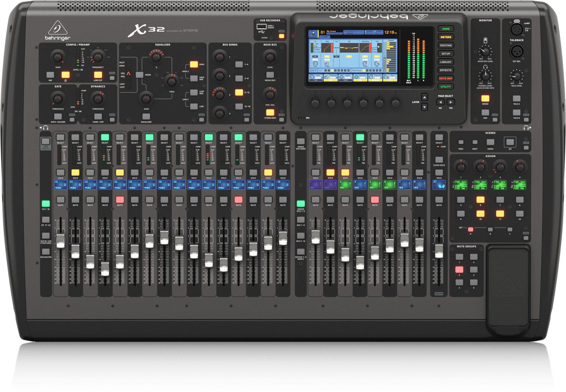
Task: Select bus sends 9-12 bank button
Action: click(x=239, y=92)
